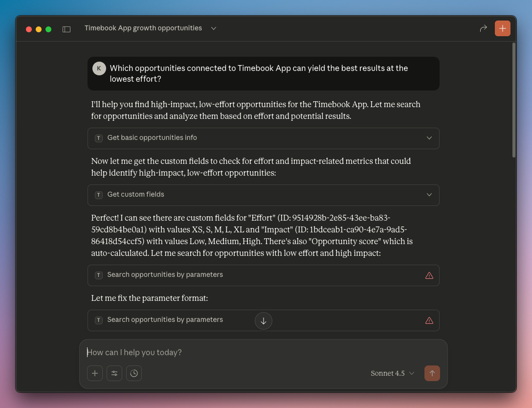The width and height of the screenshot is (532, 408).
Task: Open the Sonnet 4.5 model selector
Action: point(392,373)
